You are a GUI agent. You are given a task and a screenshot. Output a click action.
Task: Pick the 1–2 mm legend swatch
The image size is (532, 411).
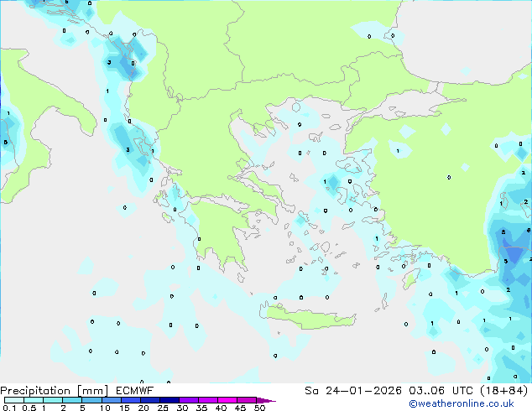pos(53,400)
